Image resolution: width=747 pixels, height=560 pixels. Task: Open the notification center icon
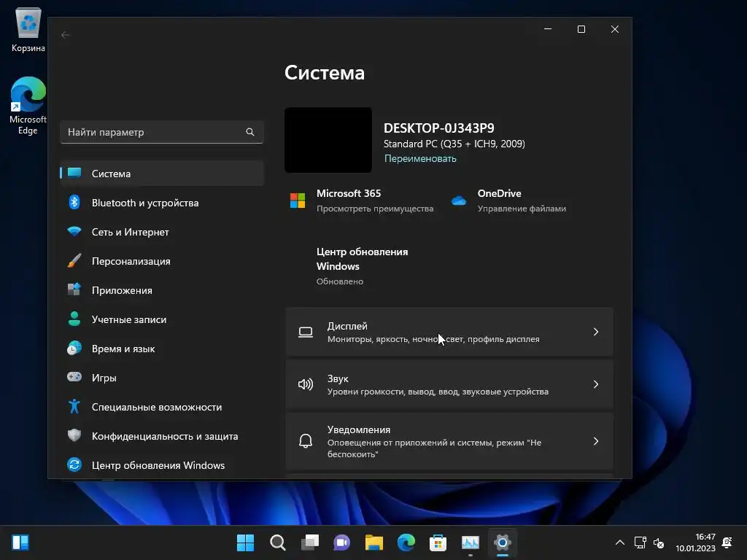point(727,542)
